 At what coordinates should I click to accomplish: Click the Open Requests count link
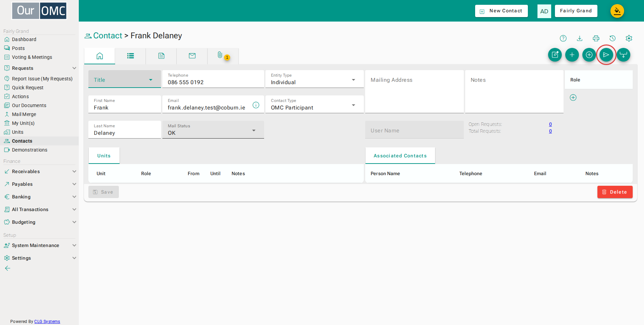pos(550,124)
